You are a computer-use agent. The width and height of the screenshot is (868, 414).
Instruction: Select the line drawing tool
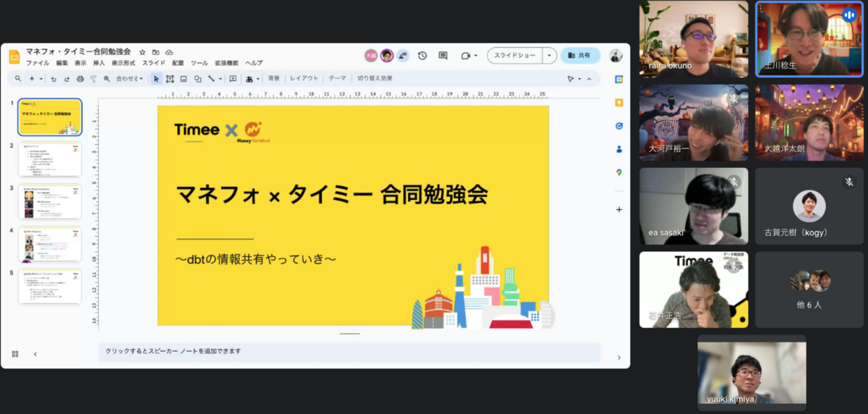tap(211, 78)
